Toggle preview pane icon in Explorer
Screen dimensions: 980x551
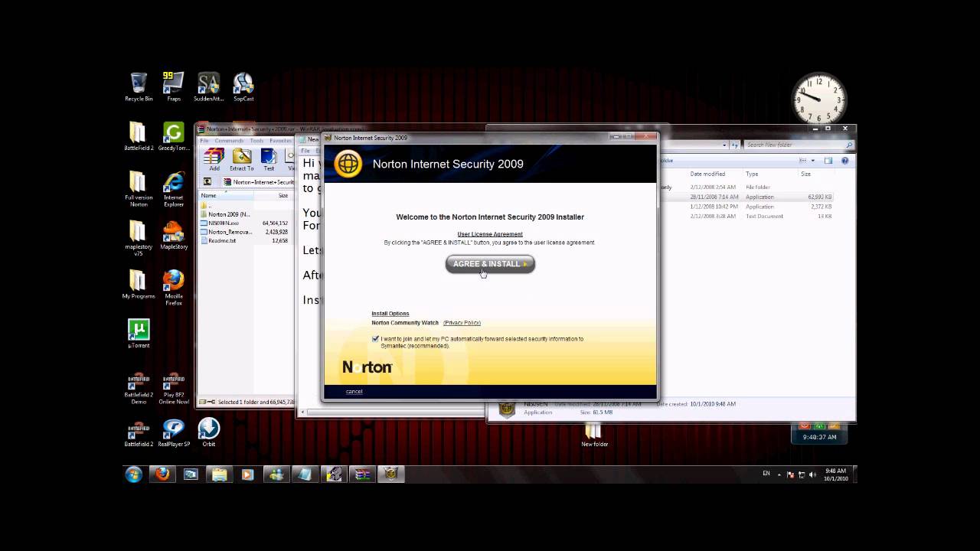[x=828, y=161]
